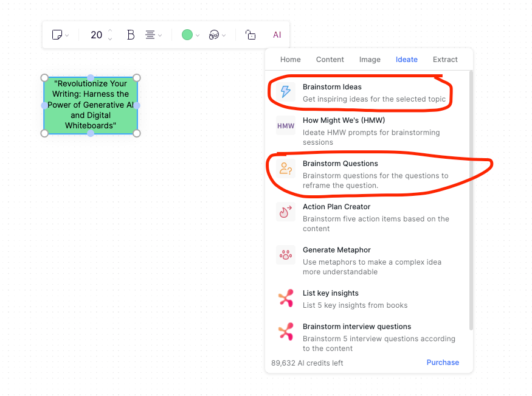532x396 pixels.
Task: Click the Action Plan Creator flame icon
Action: 286,212
